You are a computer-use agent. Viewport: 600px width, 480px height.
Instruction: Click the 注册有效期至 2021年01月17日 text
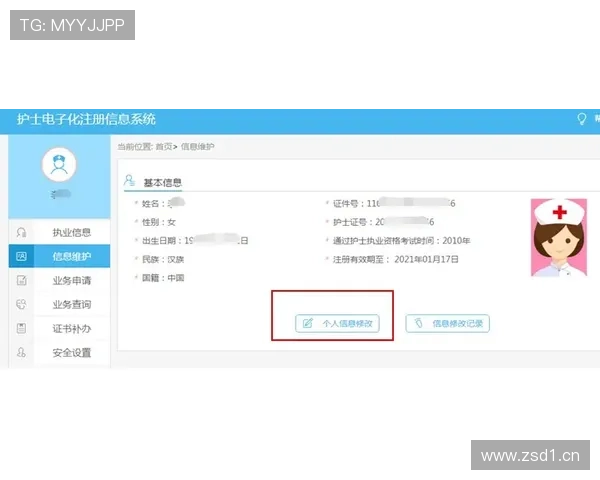[396, 260]
